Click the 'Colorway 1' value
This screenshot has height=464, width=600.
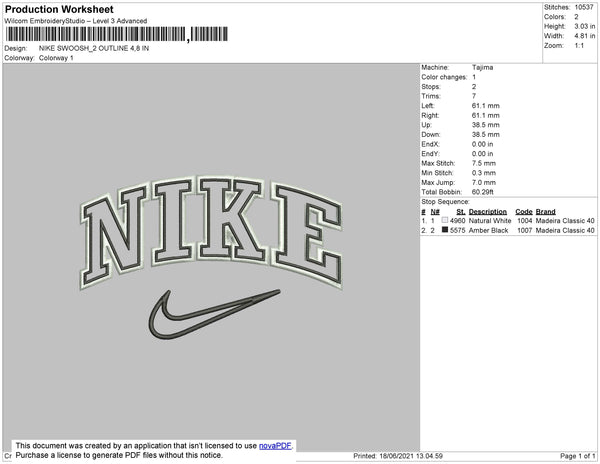pos(56,58)
